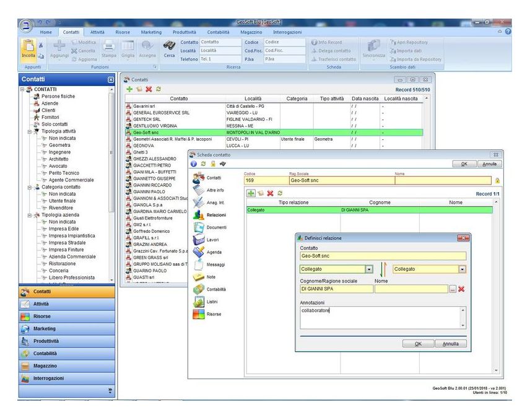Delete contact with the red X in the Contatti window
530x420 pixels.
coord(149,89)
